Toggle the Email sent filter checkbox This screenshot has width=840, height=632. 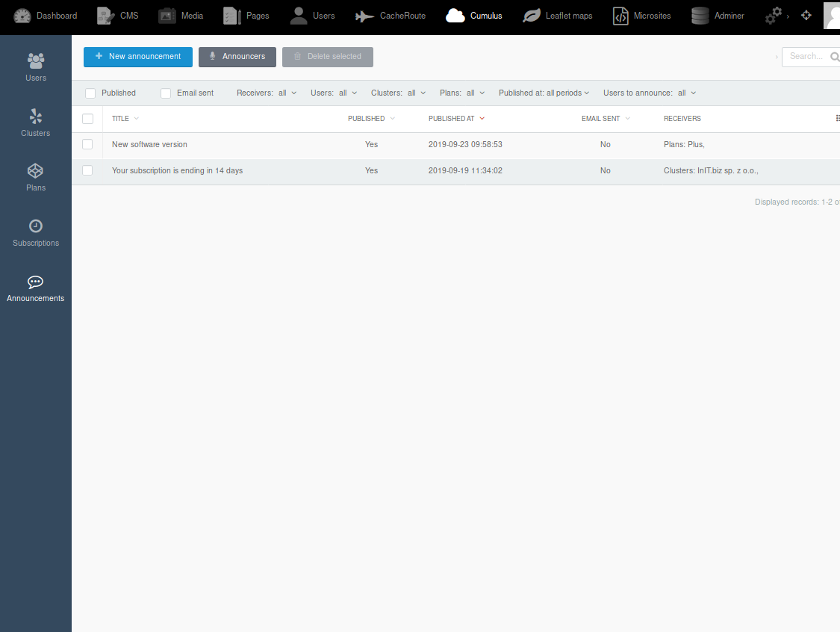pos(166,93)
